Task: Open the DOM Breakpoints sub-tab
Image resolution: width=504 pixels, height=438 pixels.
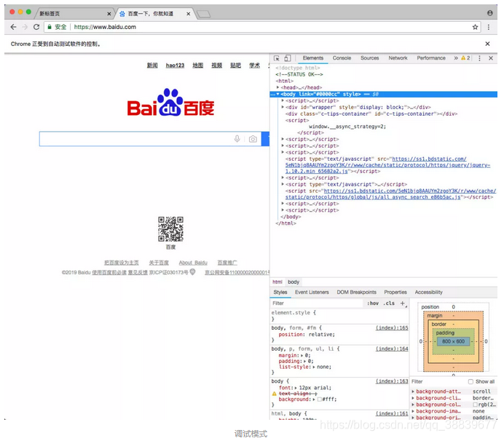Action: pos(356,292)
